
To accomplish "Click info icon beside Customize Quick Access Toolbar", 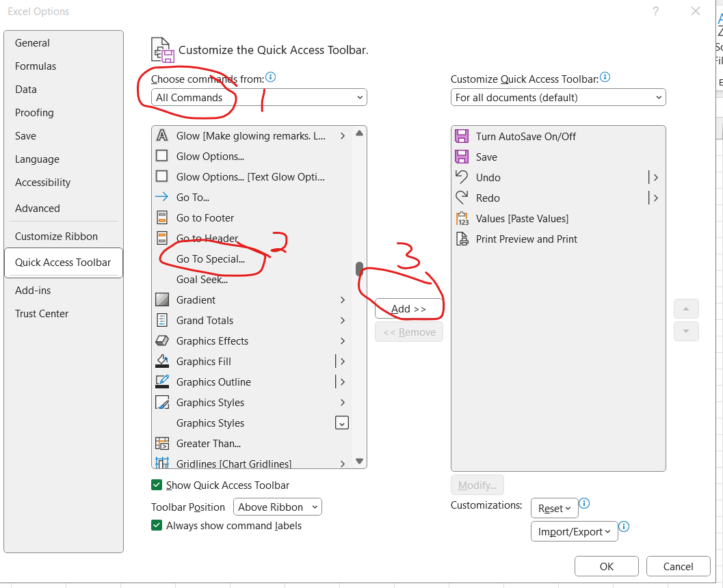I will pyautogui.click(x=605, y=77).
